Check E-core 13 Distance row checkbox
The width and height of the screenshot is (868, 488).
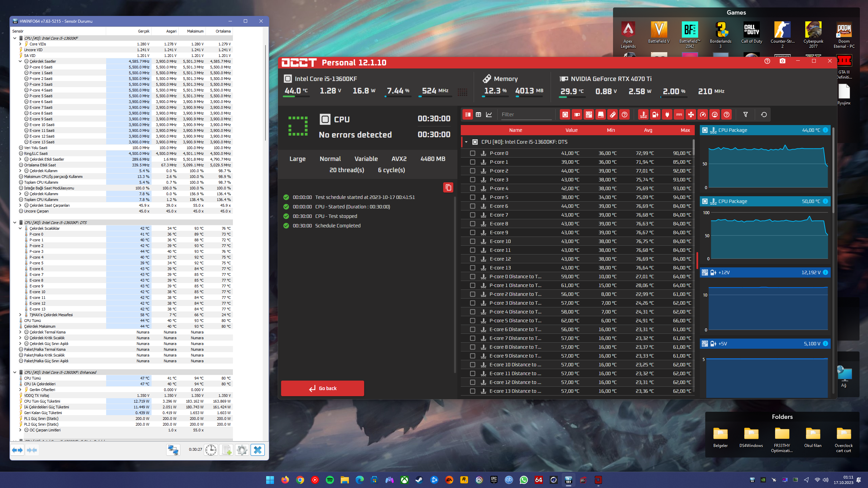pos(473,391)
